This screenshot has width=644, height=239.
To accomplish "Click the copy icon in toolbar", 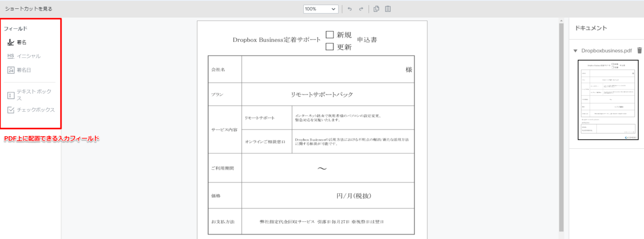I will 377,9.
